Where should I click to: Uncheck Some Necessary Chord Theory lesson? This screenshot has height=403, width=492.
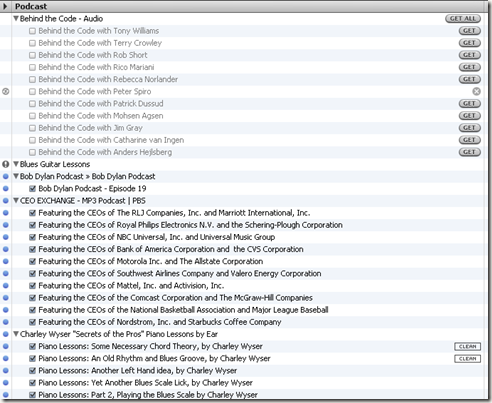point(32,346)
